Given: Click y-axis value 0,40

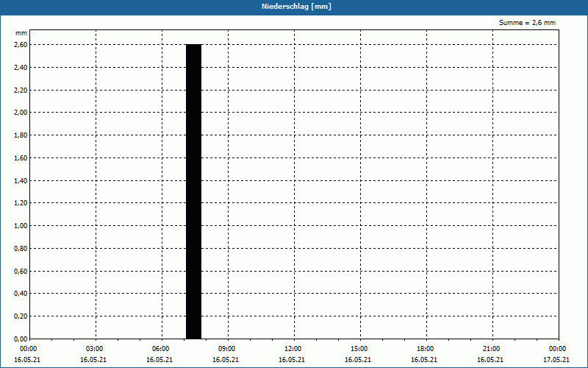Looking at the screenshot, I should coord(21,293).
